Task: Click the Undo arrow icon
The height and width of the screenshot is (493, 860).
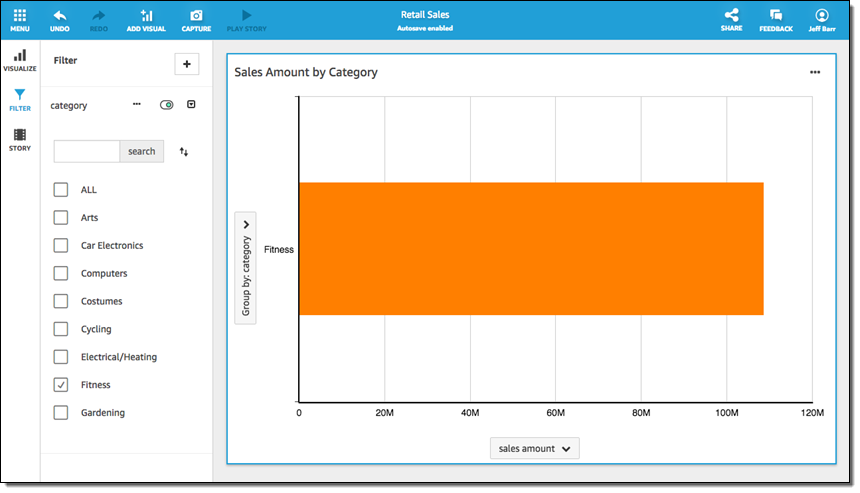Action: click(x=60, y=17)
